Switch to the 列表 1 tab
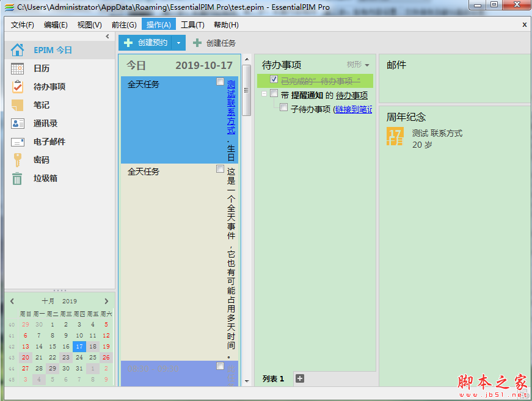Image resolution: width=532 pixels, height=401 pixels. click(x=273, y=378)
